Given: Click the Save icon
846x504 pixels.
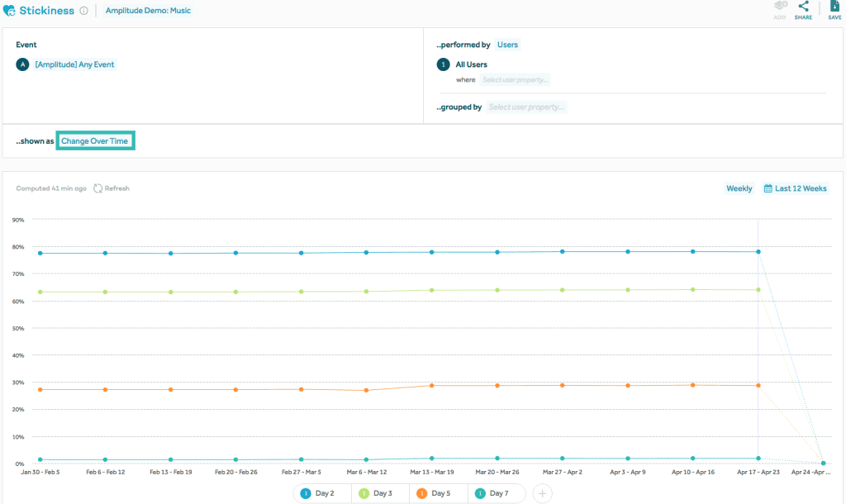Looking at the screenshot, I should coord(834,7).
